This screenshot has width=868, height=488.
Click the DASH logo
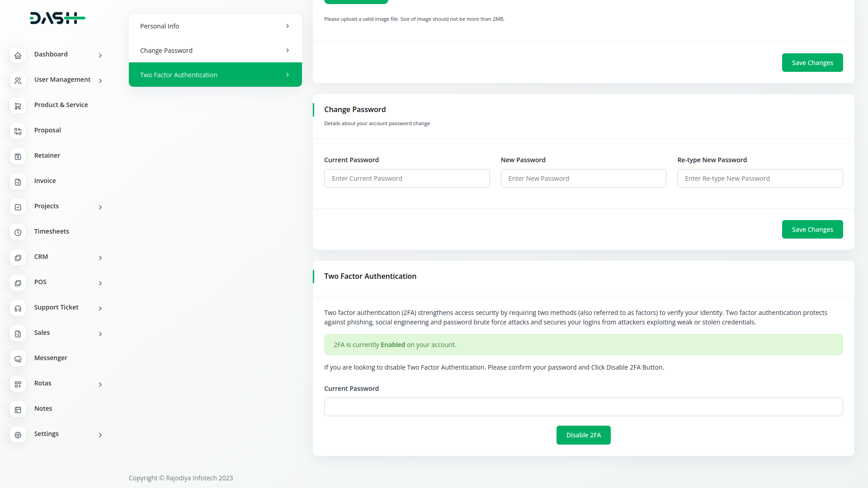(x=57, y=18)
